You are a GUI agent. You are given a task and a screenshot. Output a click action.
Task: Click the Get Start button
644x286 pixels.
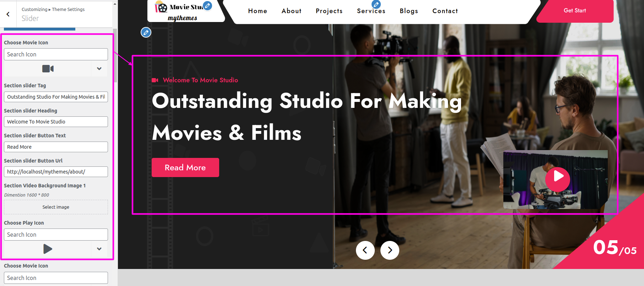click(x=575, y=11)
